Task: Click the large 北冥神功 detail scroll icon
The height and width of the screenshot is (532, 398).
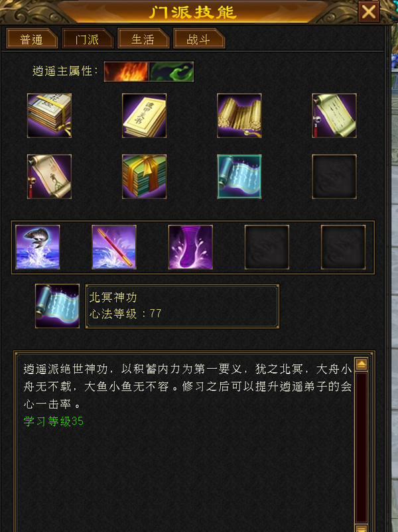Action: (57, 306)
